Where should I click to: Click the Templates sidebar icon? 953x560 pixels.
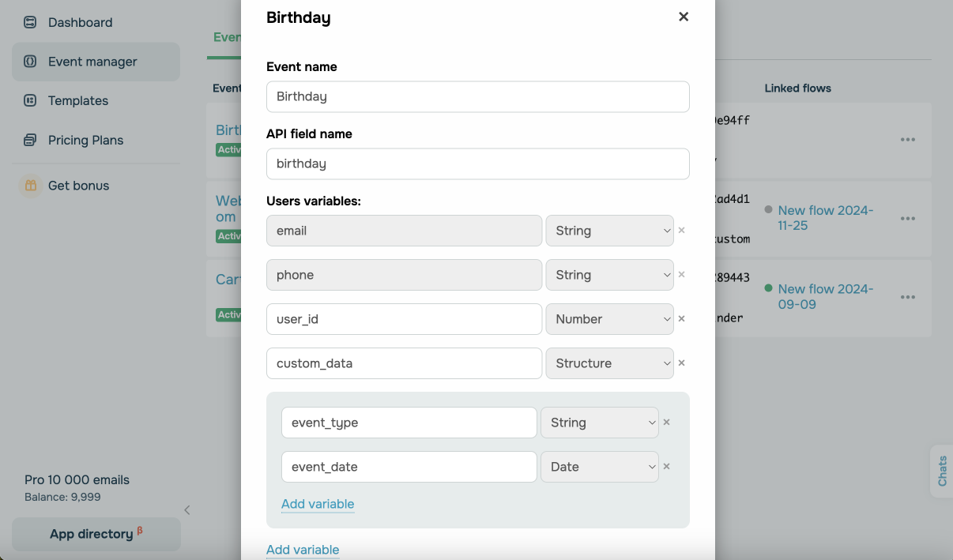tap(30, 100)
